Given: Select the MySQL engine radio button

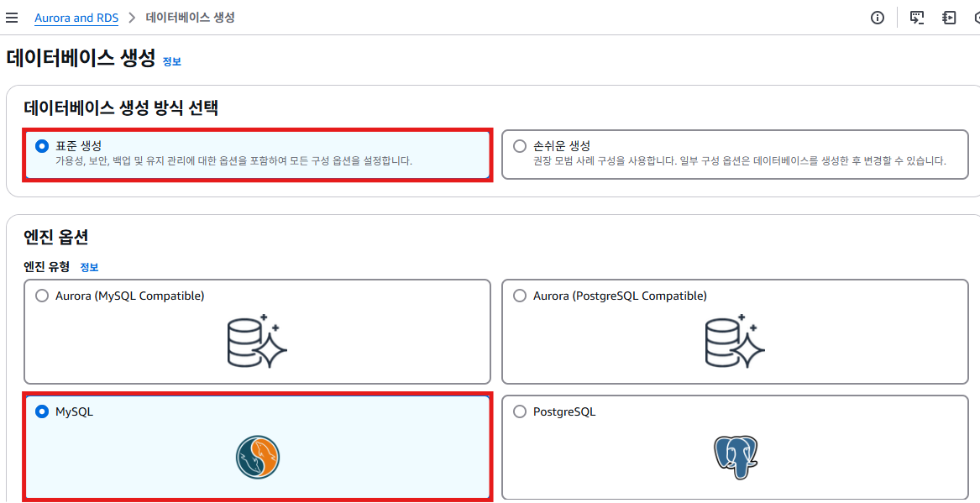Looking at the screenshot, I should [42, 411].
